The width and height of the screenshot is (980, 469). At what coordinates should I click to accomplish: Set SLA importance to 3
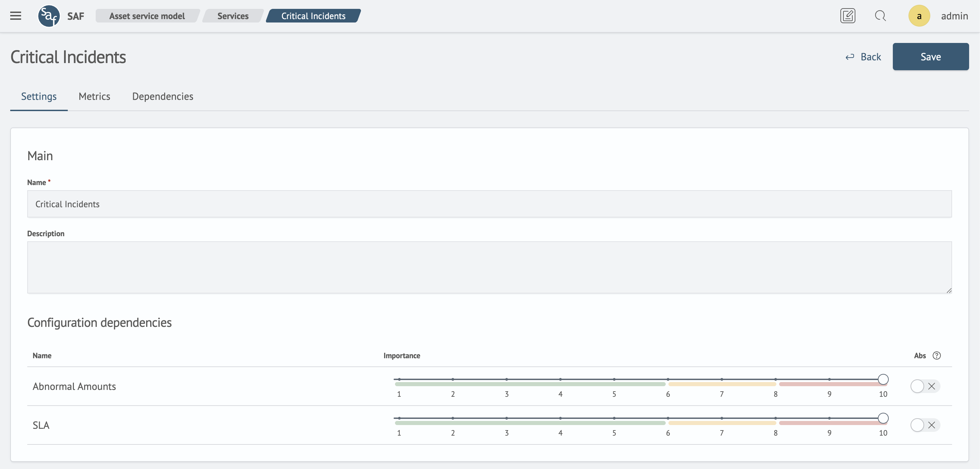pyautogui.click(x=507, y=418)
